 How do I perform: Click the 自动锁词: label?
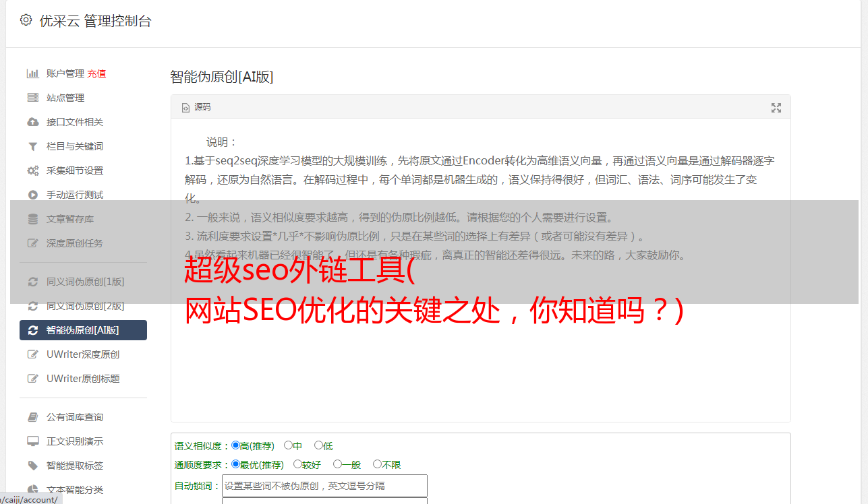click(198, 486)
